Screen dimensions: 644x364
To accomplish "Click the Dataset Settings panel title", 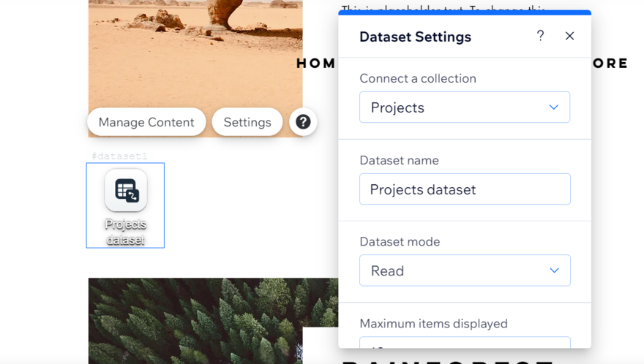I will tap(415, 37).
